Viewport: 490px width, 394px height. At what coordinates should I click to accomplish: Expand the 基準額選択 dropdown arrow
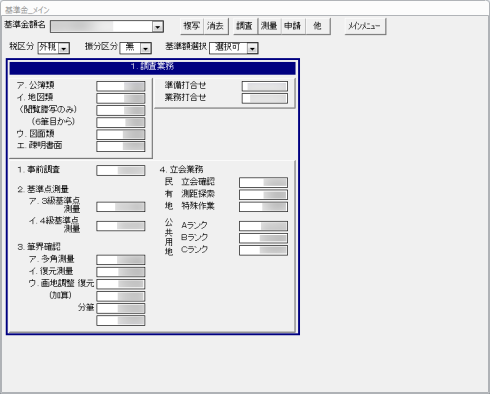click(252, 49)
